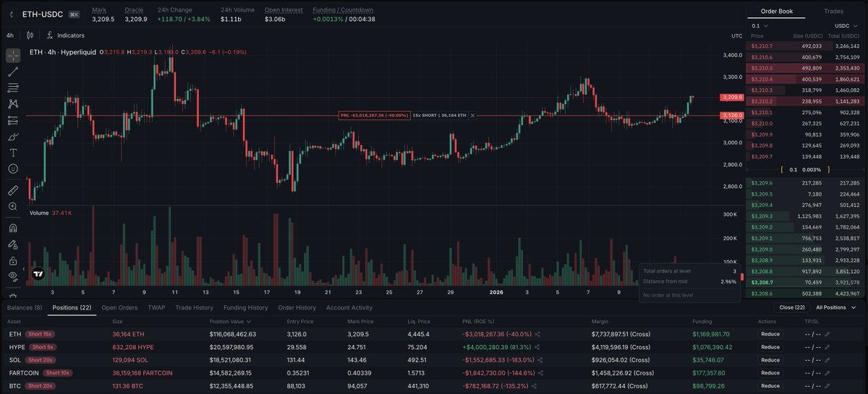Open the emoji sticker tool
Viewport: 868px width, 394px height.
click(x=13, y=168)
